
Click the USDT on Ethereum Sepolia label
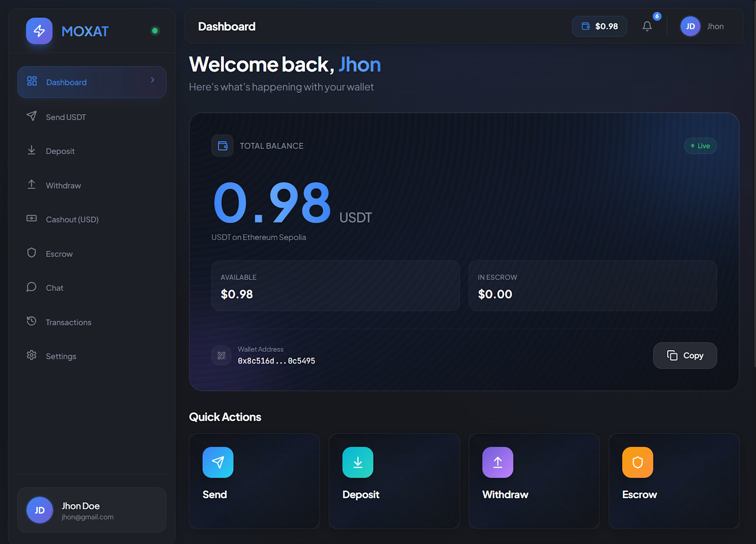click(x=259, y=237)
